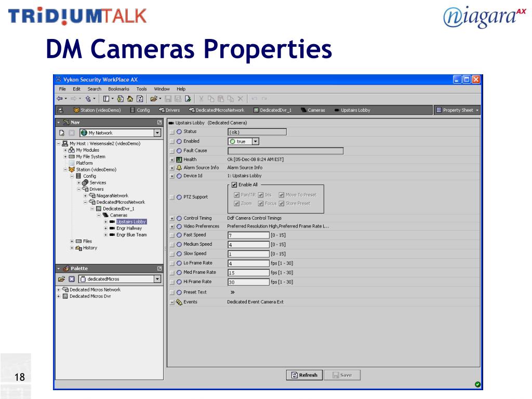Viewport: 532px width, 399px height.
Task: Click the My Modules icon in tree
Action: click(x=72, y=150)
